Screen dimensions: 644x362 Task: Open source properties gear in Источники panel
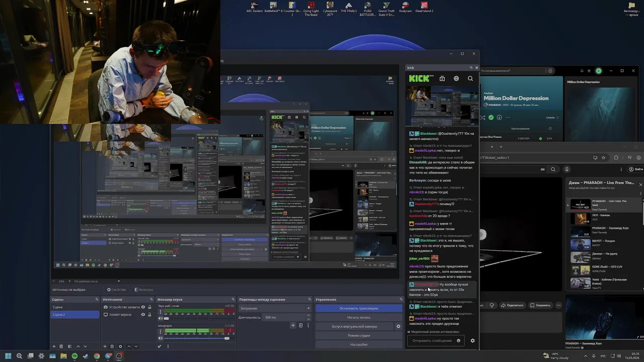pyautogui.click(x=120, y=346)
